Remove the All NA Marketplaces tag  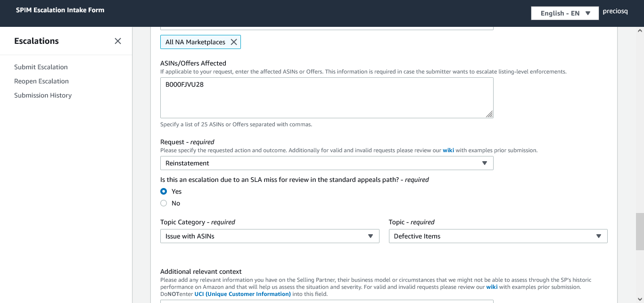(233, 42)
